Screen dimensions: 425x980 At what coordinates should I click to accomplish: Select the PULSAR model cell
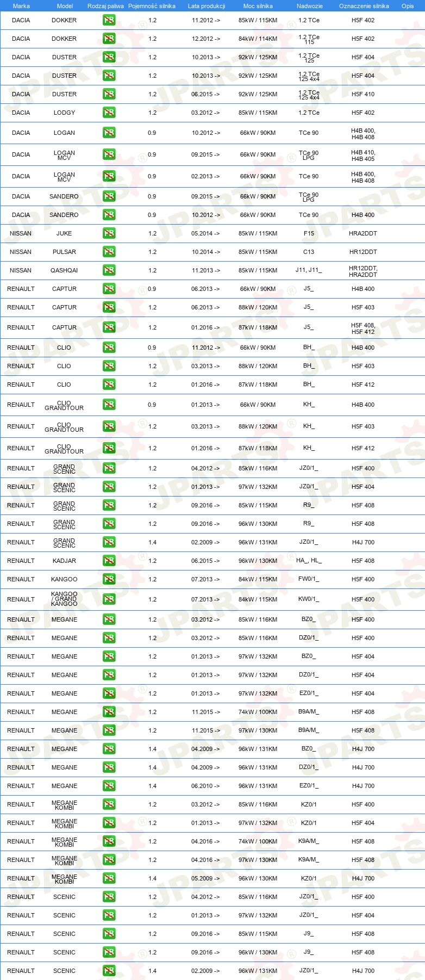click(64, 252)
